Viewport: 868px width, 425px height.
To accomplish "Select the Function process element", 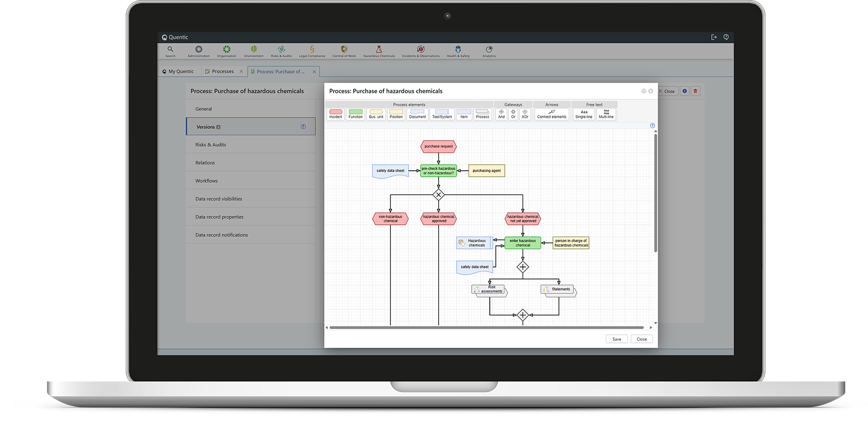I will click(x=356, y=114).
